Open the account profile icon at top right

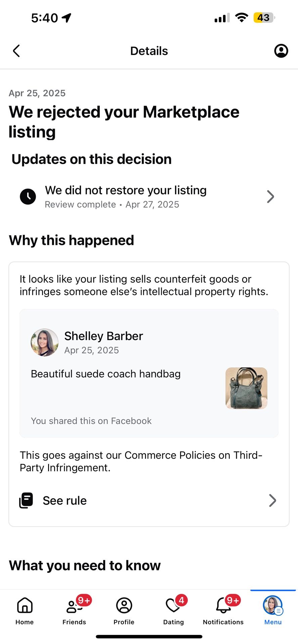click(x=281, y=51)
